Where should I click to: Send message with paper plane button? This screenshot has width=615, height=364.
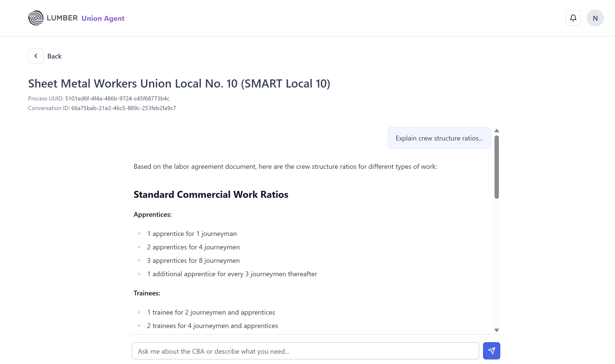pyautogui.click(x=491, y=351)
